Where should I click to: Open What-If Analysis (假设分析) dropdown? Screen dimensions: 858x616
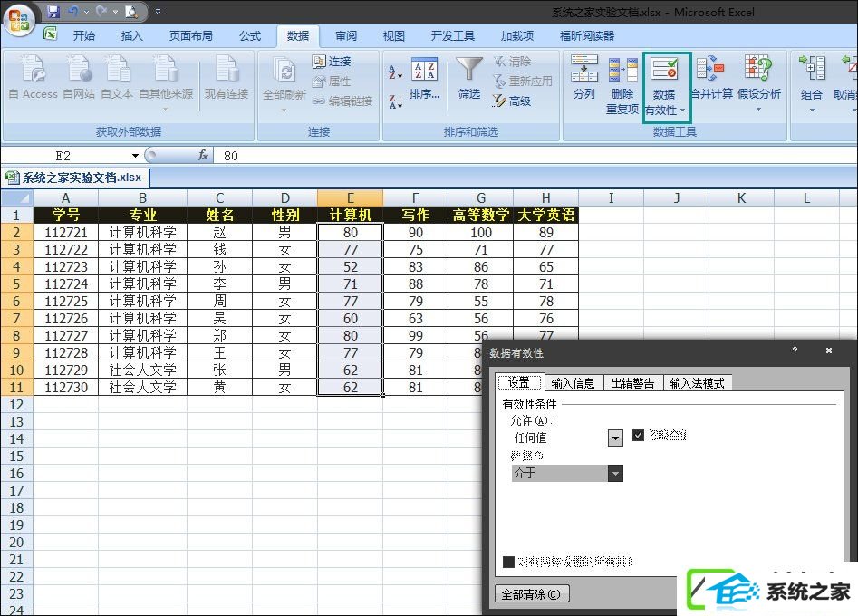click(x=759, y=110)
